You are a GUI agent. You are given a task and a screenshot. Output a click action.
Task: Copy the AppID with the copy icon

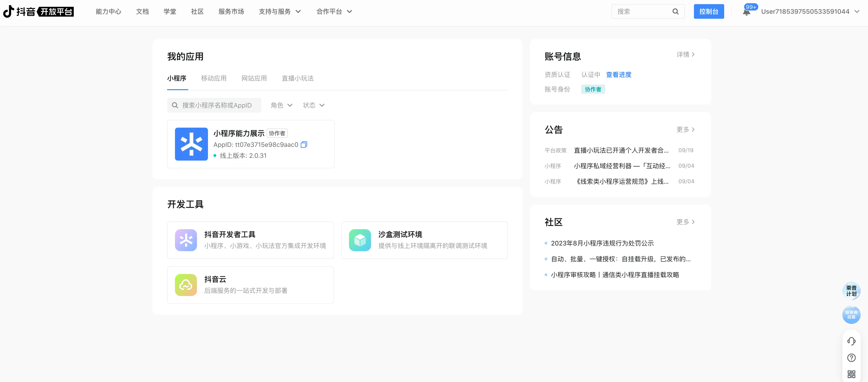[x=304, y=145]
